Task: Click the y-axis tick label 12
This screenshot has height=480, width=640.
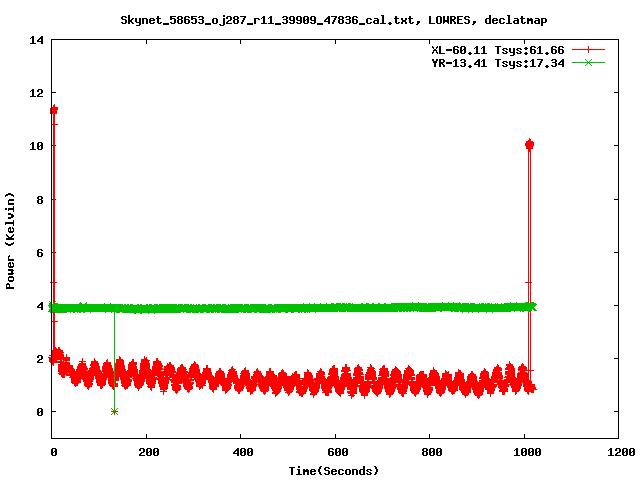Action: pos(37,93)
